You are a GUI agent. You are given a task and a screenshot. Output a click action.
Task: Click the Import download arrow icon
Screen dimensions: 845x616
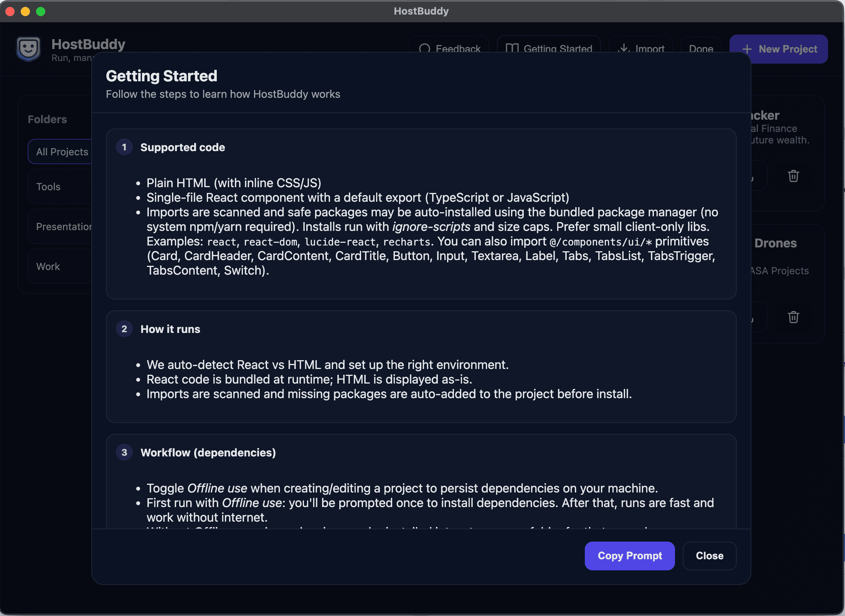coord(624,48)
